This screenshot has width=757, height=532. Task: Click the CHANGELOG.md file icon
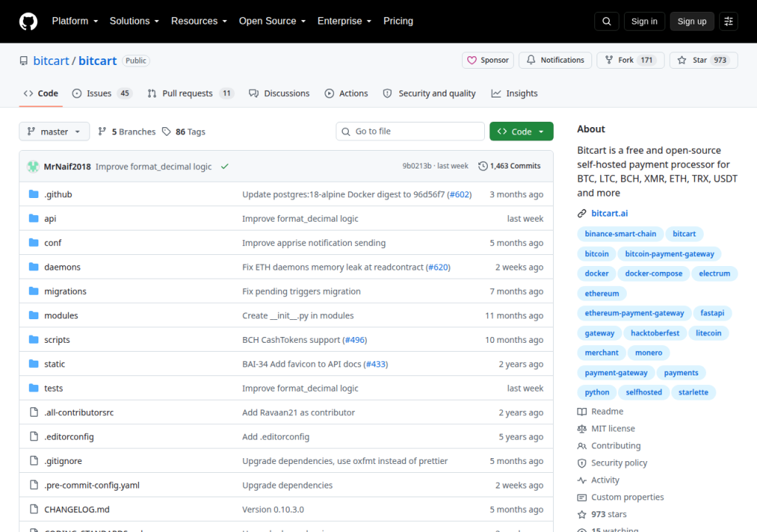coord(34,509)
